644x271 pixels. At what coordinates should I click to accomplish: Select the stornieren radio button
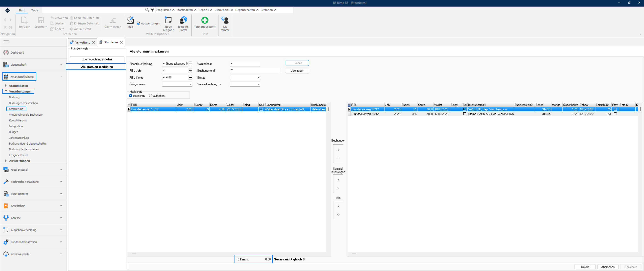131,96
